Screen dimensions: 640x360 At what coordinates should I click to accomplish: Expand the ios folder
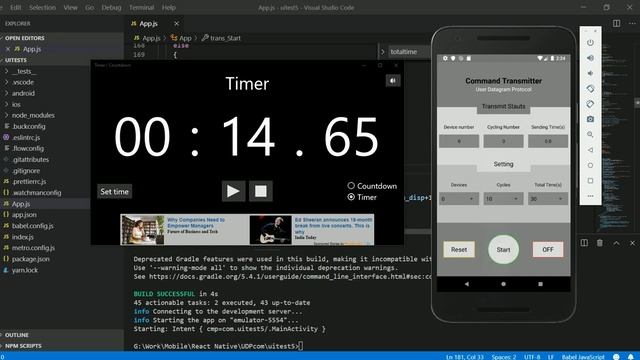tap(16, 104)
